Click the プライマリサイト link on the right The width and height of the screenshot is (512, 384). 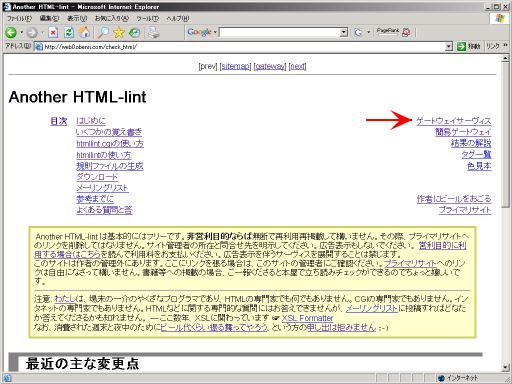coord(465,210)
